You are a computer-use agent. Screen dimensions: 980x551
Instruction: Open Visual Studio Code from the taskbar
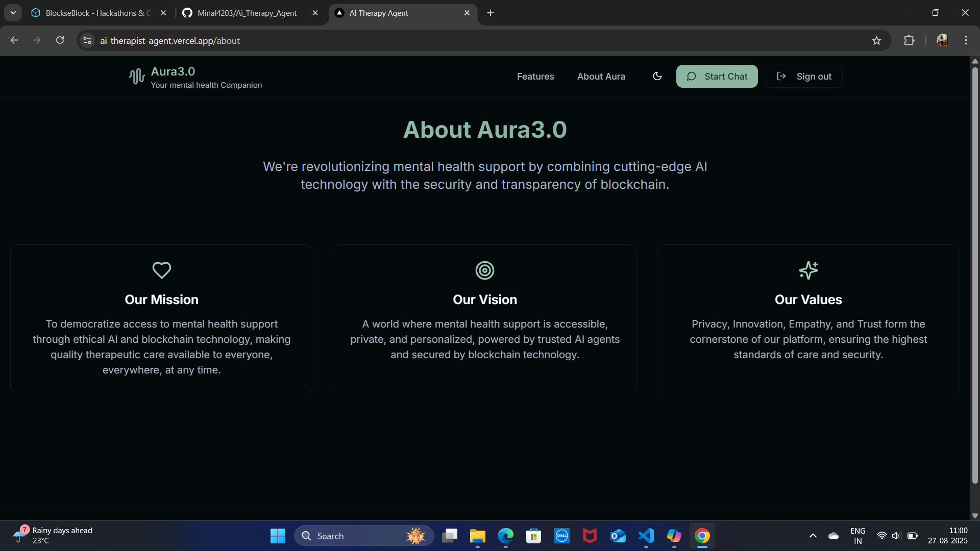(646, 536)
